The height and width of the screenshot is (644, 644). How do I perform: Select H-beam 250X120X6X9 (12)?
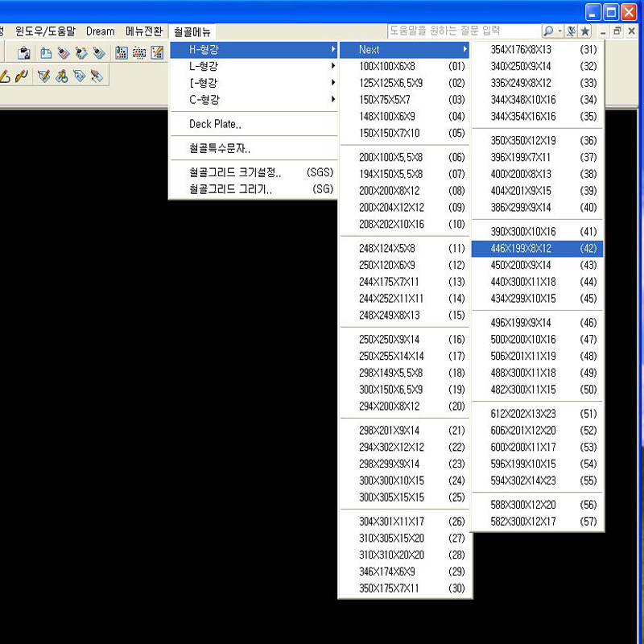pos(405,265)
